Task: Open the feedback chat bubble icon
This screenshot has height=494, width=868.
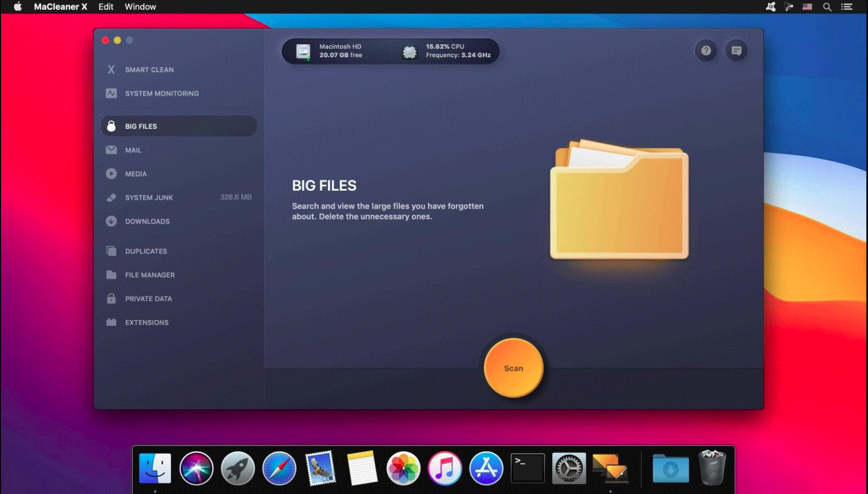Action: click(x=736, y=51)
